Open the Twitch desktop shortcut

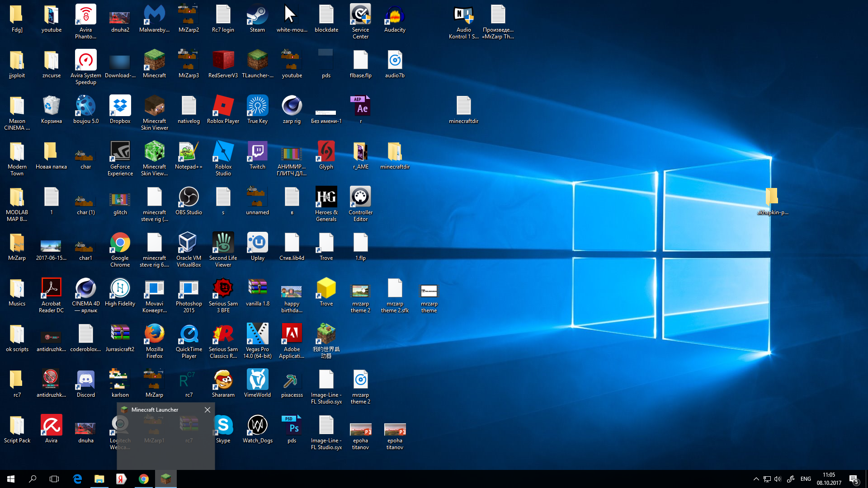click(257, 152)
